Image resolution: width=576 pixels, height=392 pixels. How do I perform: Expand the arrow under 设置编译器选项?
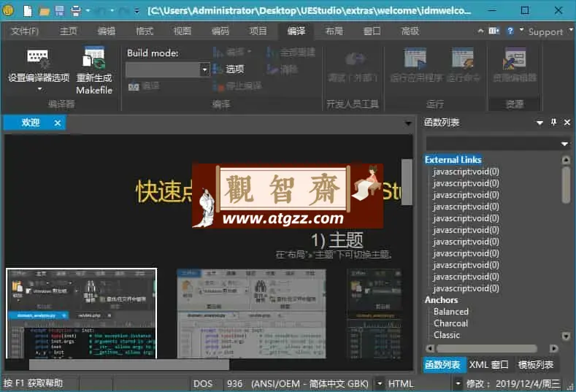click(39, 89)
